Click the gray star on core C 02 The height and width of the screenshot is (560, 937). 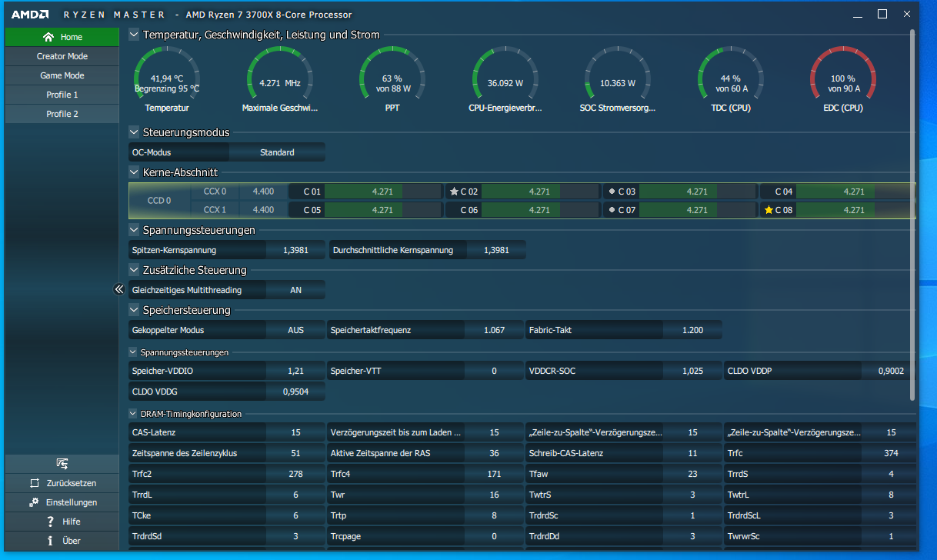[x=454, y=192]
